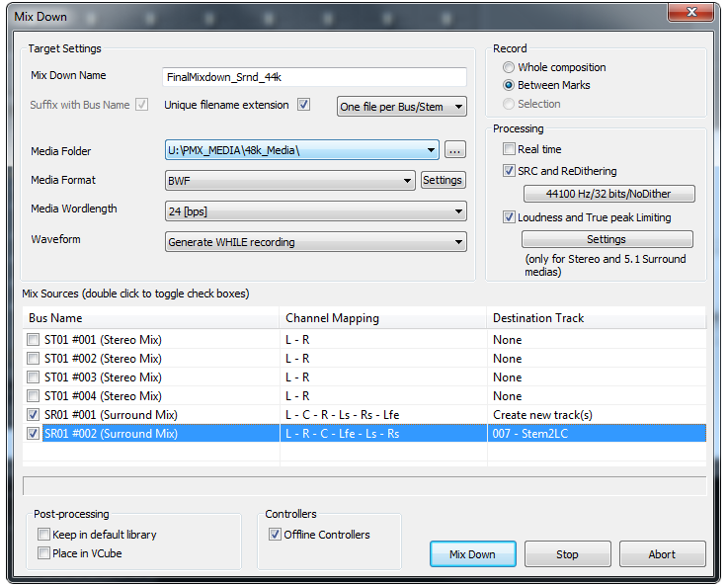
Task: Select Whole composition radio button
Action: (509, 67)
